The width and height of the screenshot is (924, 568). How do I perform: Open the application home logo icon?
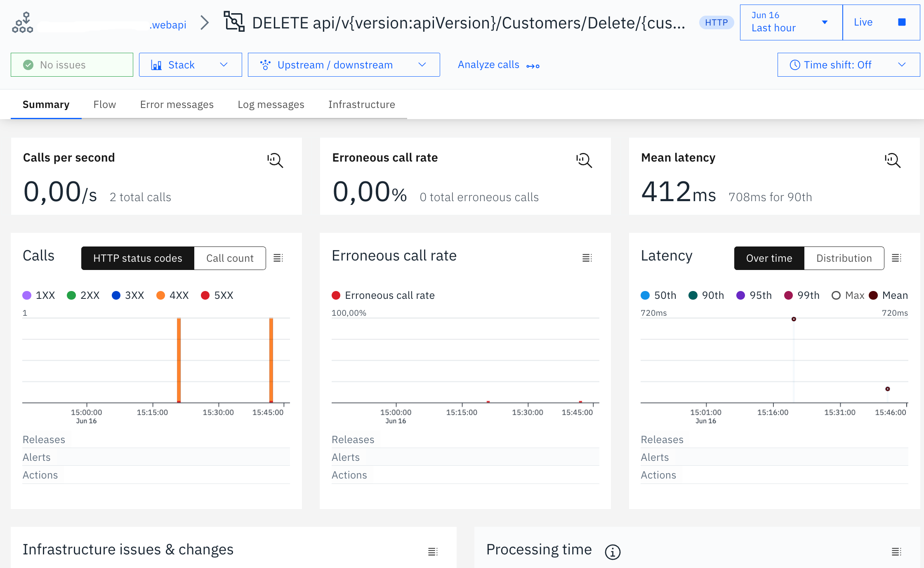click(x=23, y=23)
